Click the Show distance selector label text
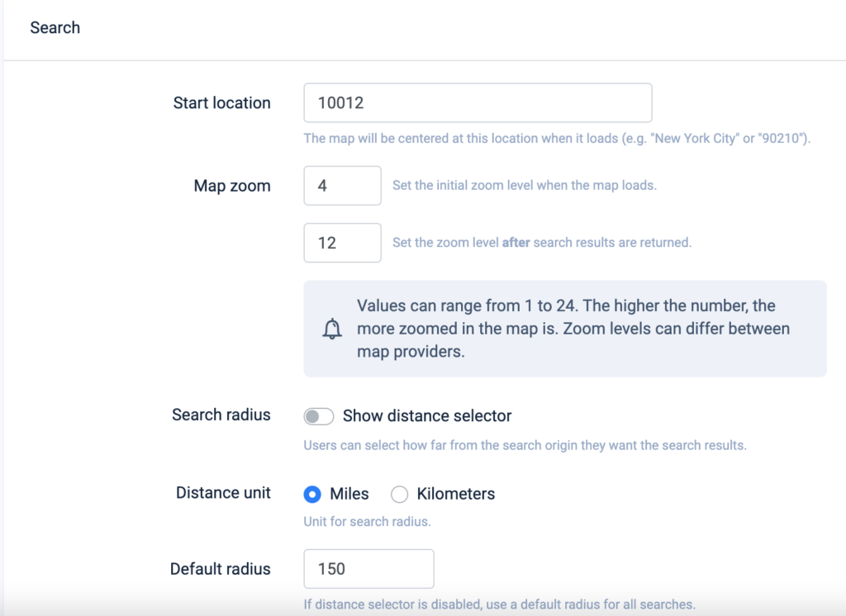This screenshot has width=846, height=616. pyautogui.click(x=427, y=416)
